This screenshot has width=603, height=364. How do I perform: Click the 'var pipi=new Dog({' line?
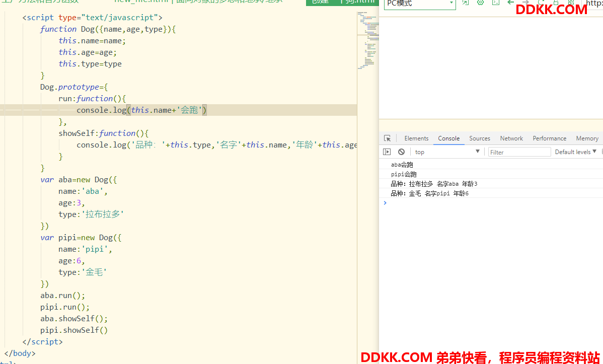pos(81,238)
